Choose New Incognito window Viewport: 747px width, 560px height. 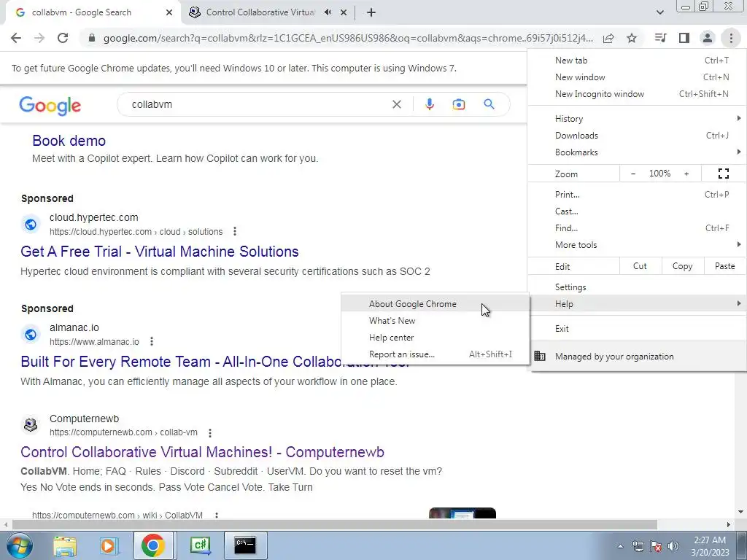(x=637, y=94)
